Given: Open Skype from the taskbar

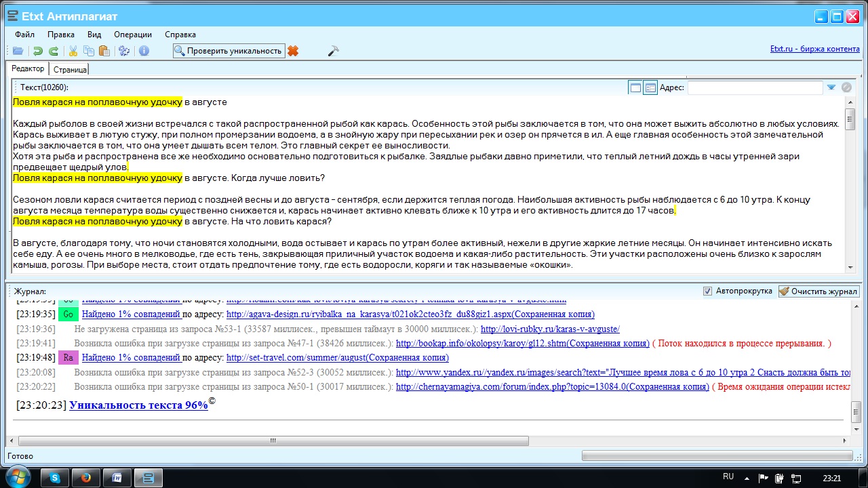Looking at the screenshot, I should click(x=55, y=477).
